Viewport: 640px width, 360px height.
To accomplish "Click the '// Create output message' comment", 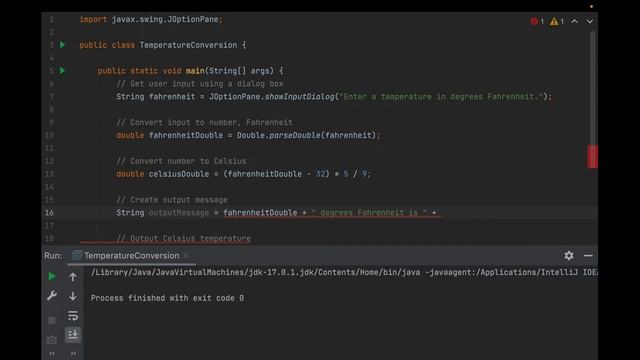I will click(172, 200).
